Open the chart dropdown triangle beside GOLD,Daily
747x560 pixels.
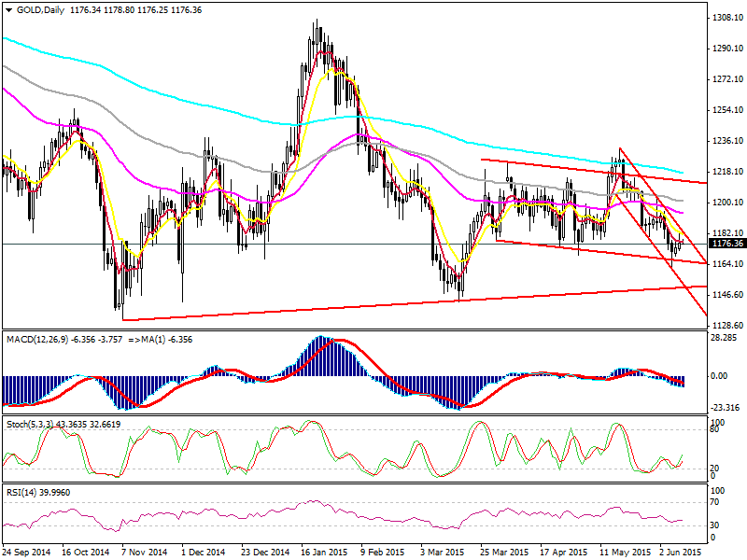pos(8,10)
